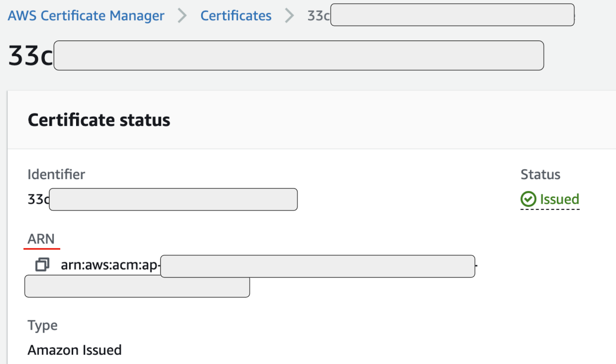Click the Amazon Issued type value
Screen dimensions: 616x364
click(x=75, y=350)
